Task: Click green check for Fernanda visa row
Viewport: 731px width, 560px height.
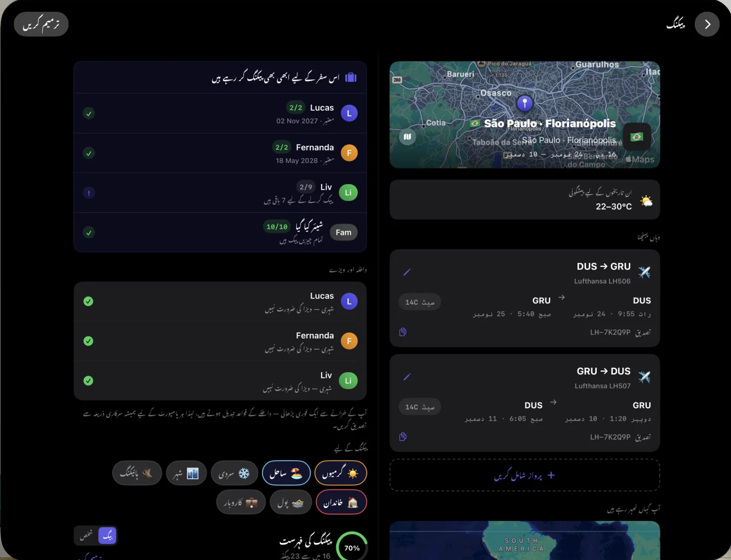Action: [x=88, y=341]
